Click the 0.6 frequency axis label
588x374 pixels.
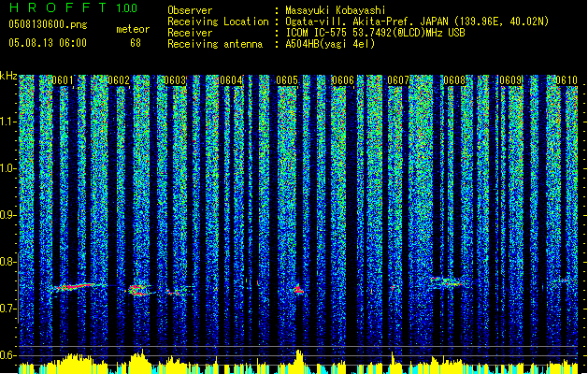(x=8, y=355)
